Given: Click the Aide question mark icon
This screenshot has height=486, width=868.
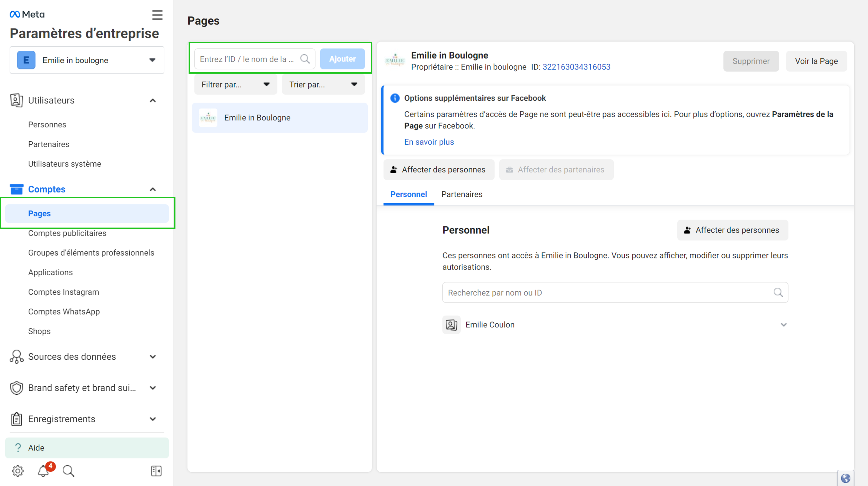Looking at the screenshot, I should coord(18,448).
